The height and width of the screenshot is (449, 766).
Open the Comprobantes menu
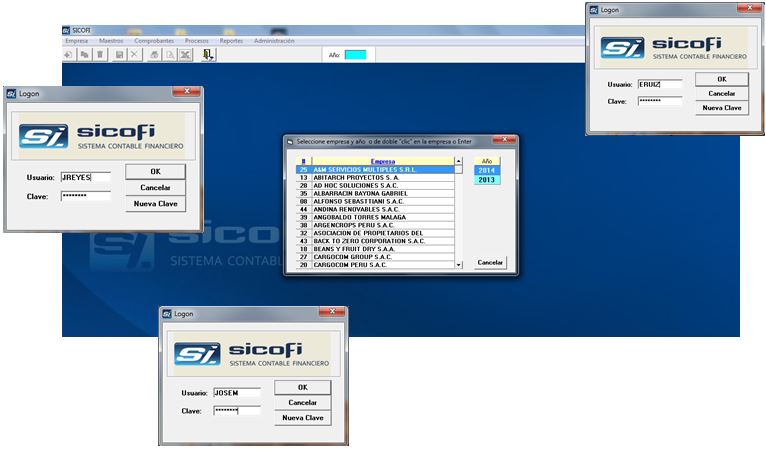click(154, 41)
